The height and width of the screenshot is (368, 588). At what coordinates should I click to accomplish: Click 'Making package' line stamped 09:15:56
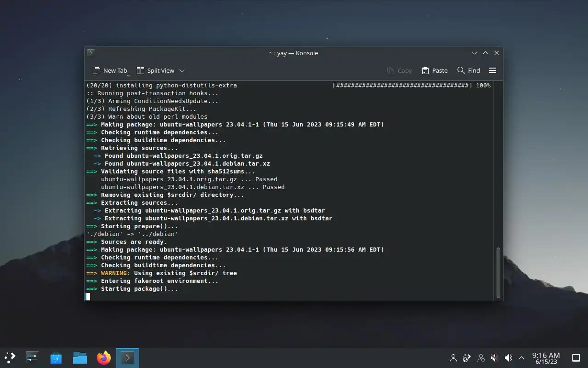[x=235, y=249]
